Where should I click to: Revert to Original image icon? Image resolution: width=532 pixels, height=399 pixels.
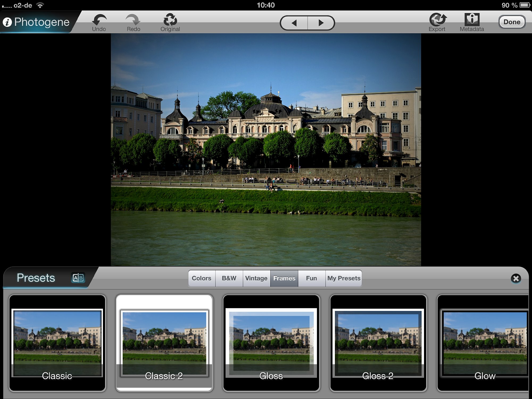170,20
